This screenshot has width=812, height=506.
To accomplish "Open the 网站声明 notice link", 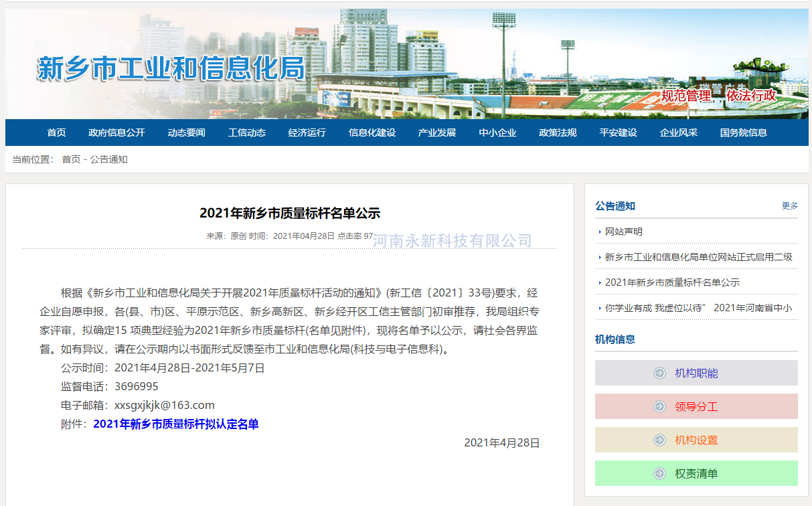I will pos(624,232).
